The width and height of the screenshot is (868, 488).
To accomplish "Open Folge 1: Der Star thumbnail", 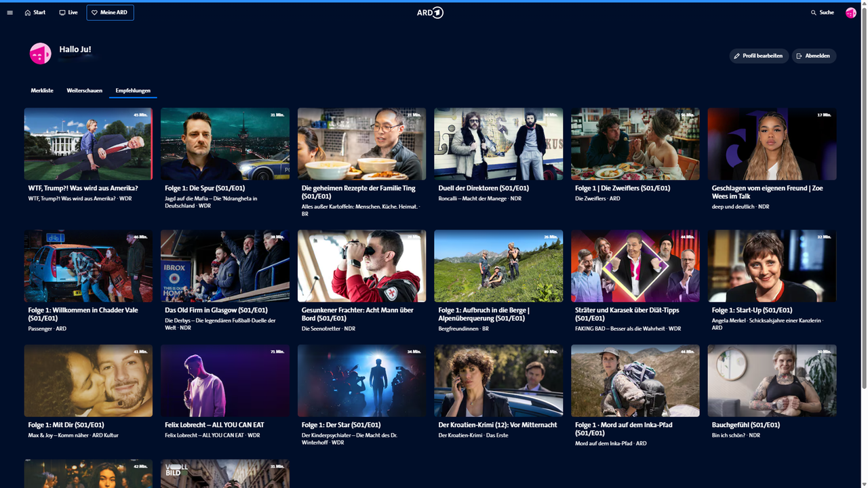I will coord(361,380).
